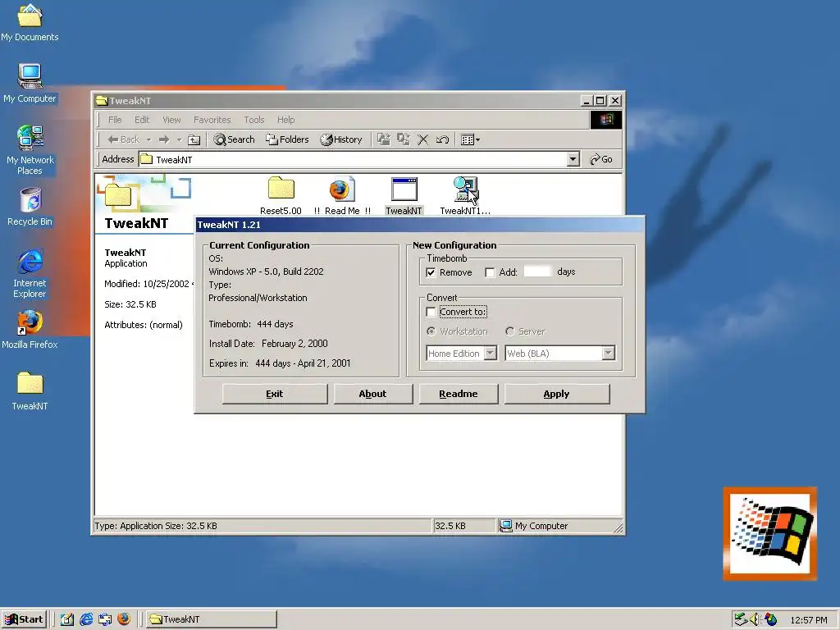Open My Documents desktop icon
840x630 pixels.
pyautogui.click(x=30, y=22)
